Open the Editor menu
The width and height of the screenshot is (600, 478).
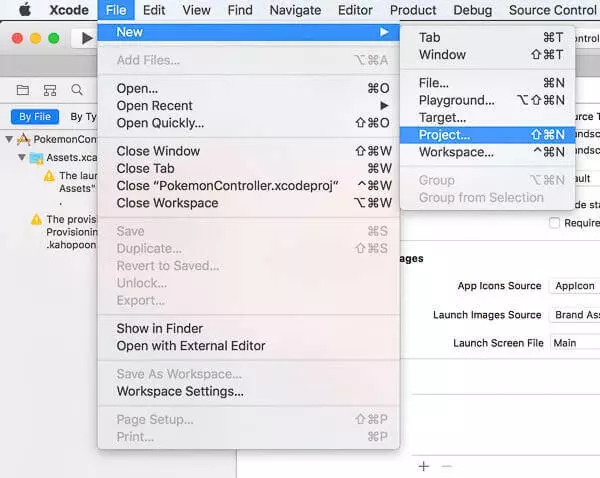pyautogui.click(x=354, y=10)
